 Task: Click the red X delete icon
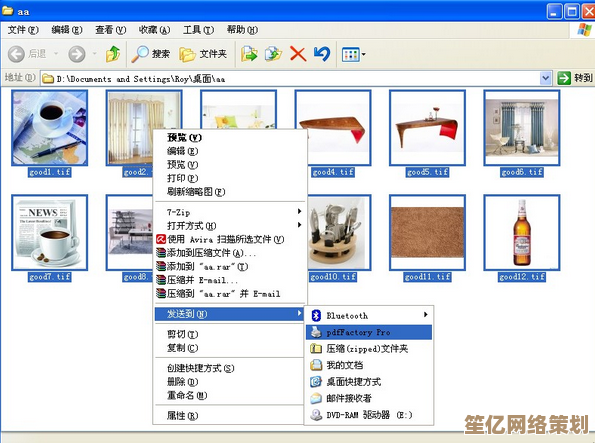tap(298, 54)
